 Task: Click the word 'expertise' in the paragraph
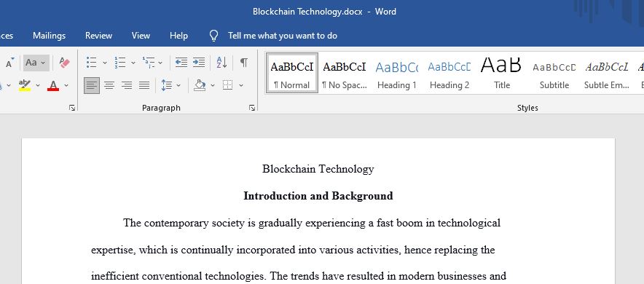pyautogui.click(x=113, y=251)
